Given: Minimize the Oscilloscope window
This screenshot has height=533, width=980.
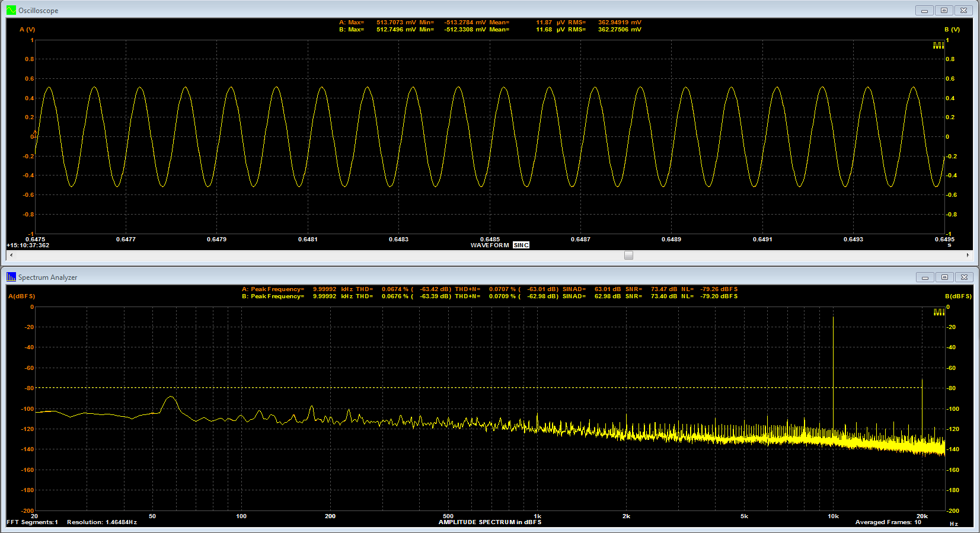Looking at the screenshot, I should point(924,10).
